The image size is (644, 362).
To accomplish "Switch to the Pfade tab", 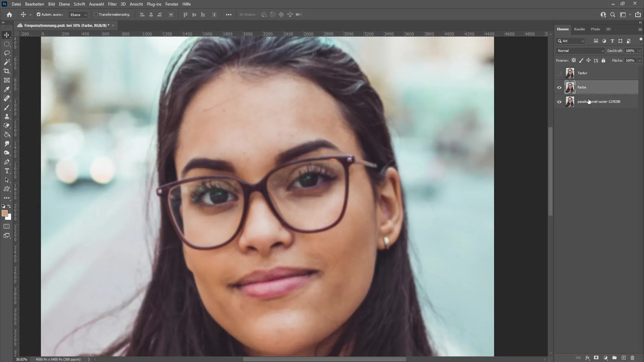I will point(595,29).
